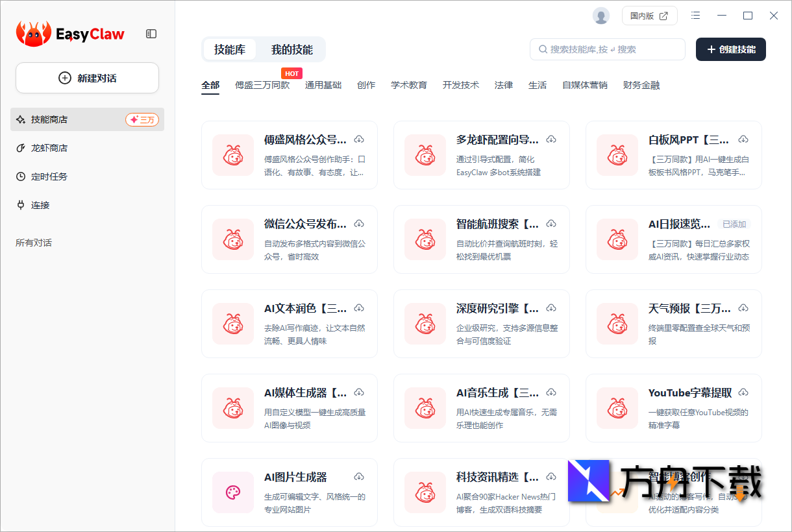This screenshot has height=532, width=792.
Task: Open the 连接 section
Action: pos(41,204)
